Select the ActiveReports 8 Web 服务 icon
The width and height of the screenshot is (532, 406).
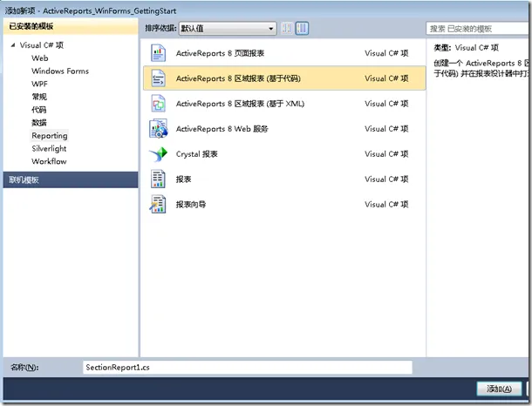point(158,129)
